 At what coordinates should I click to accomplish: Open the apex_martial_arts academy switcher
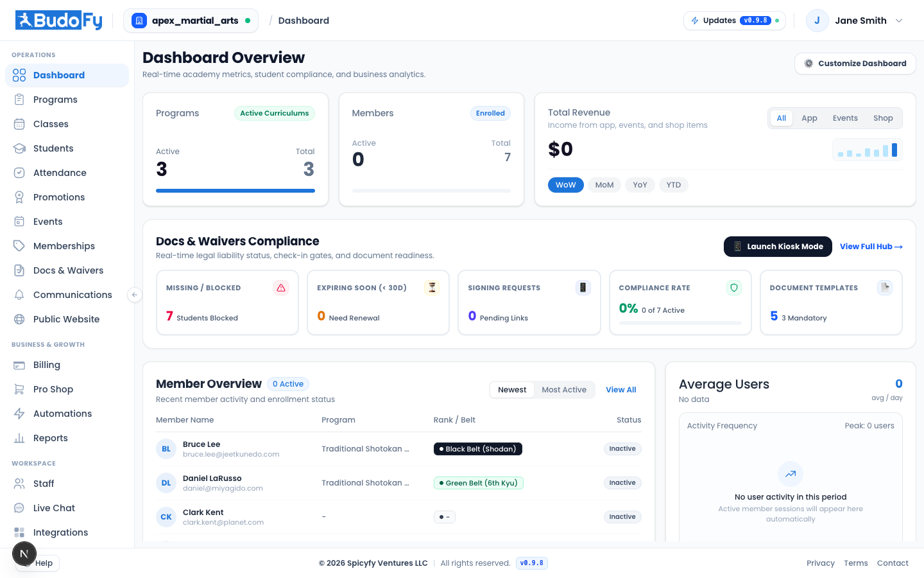coord(191,21)
